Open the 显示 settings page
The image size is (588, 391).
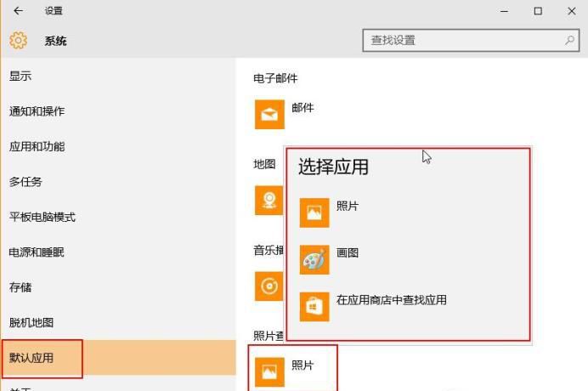point(20,76)
